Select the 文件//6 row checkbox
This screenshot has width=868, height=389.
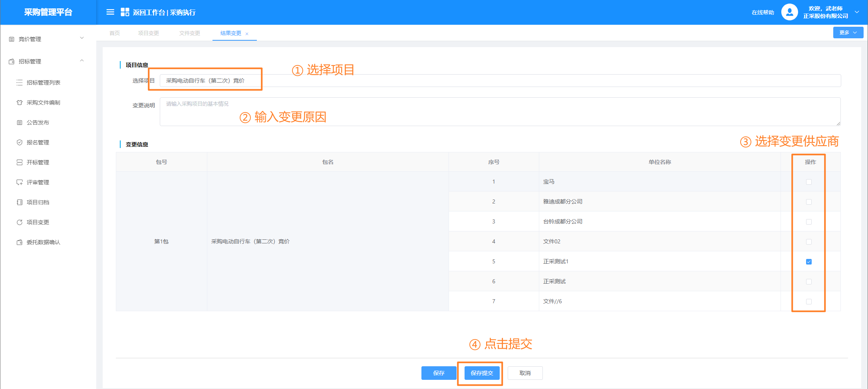tap(808, 302)
